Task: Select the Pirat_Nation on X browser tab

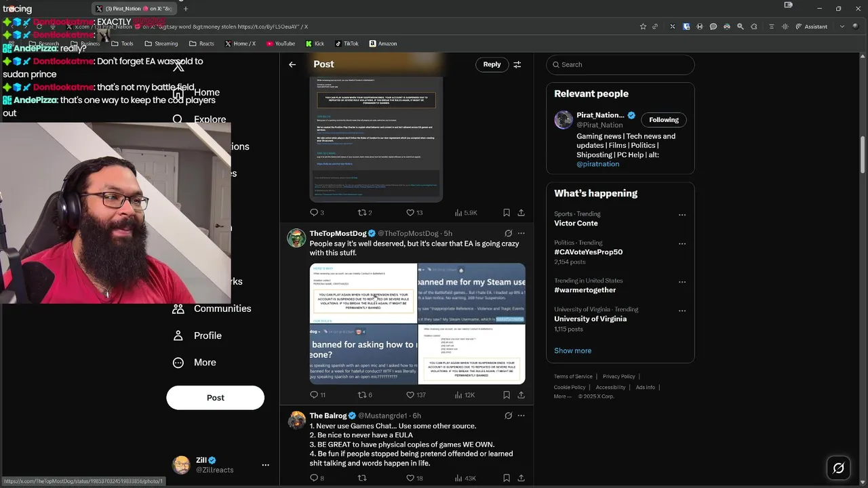Action: tap(134, 9)
